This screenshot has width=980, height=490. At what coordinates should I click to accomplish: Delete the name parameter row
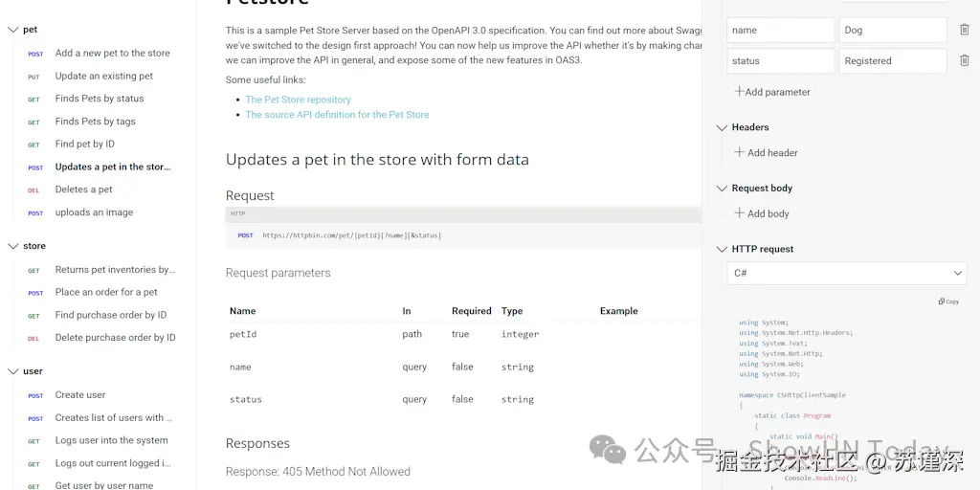pyautogui.click(x=964, y=30)
